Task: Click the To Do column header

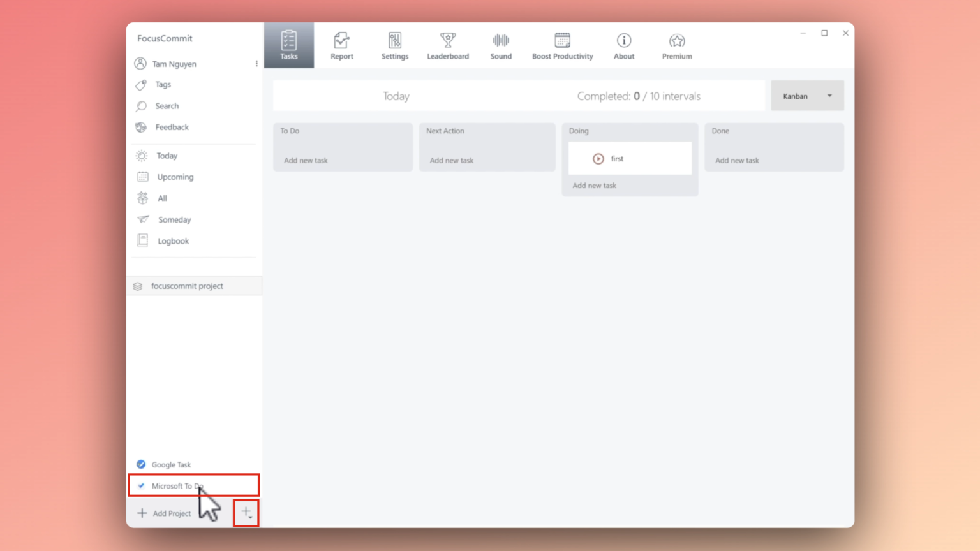Action: pyautogui.click(x=290, y=131)
